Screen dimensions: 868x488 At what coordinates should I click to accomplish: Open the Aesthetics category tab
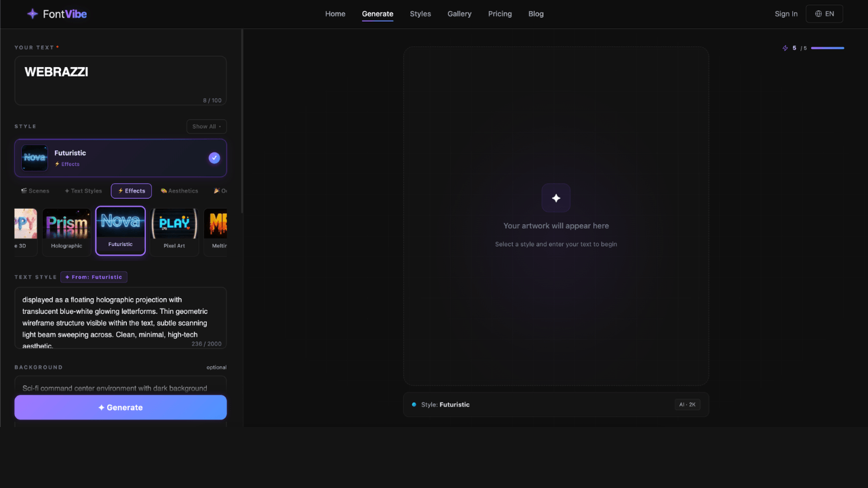coord(180,191)
